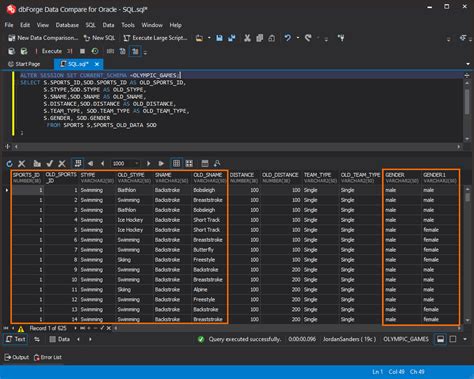Click the first database connection icon

pos(11,51)
